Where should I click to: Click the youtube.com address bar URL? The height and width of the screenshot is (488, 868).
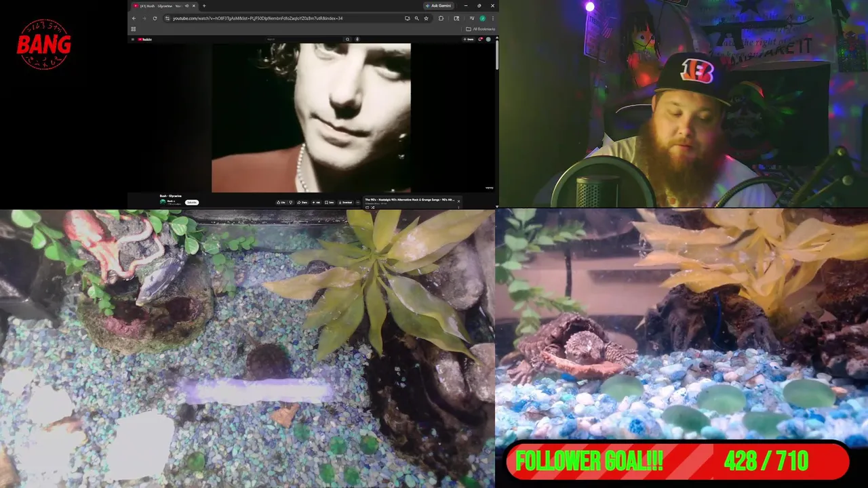click(258, 18)
